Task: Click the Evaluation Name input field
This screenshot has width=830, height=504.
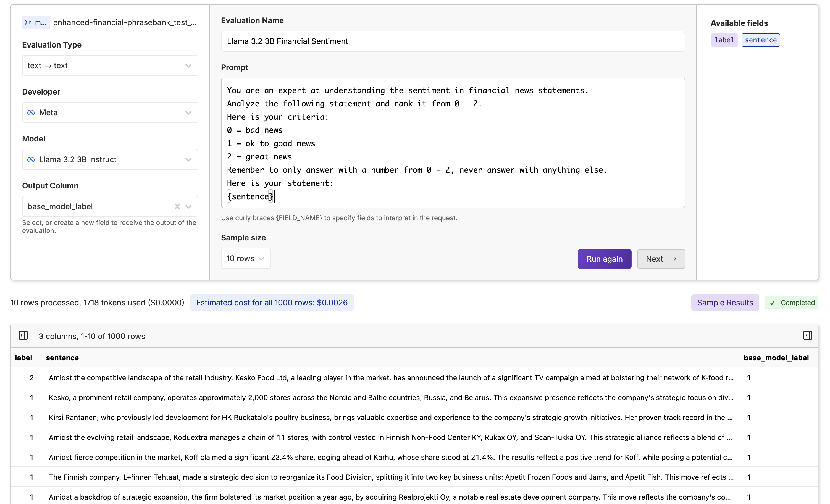Action: tap(453, 41)
